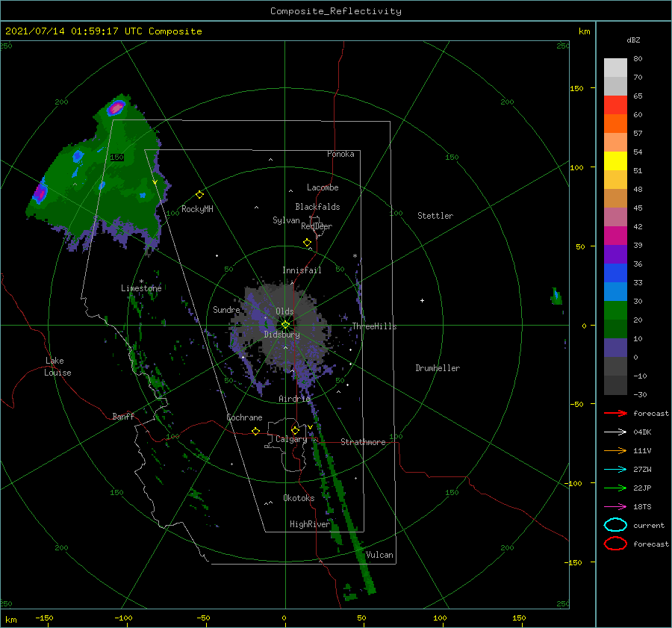Click the boxed 150 range ring label
The width and height of the screenshot is (672, 628).
click(x=116, y=158)
